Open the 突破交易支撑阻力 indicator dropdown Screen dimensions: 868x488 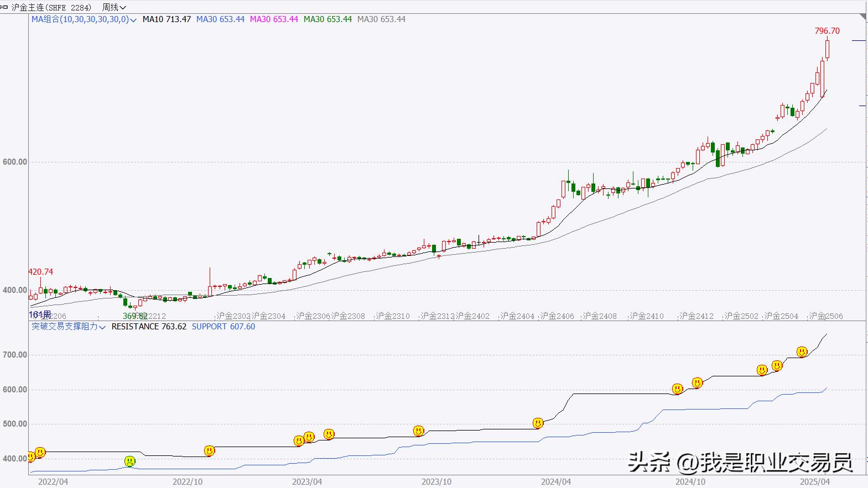[x=69, y=327]
